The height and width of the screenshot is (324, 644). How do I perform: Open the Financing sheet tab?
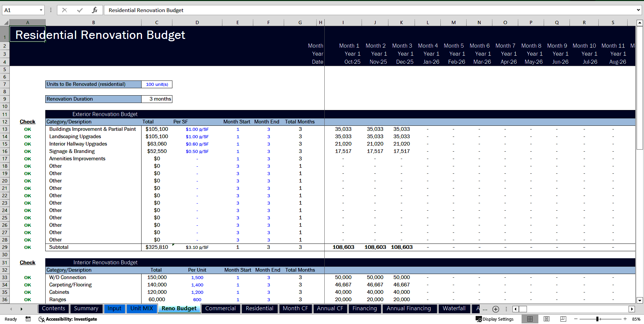365,309
